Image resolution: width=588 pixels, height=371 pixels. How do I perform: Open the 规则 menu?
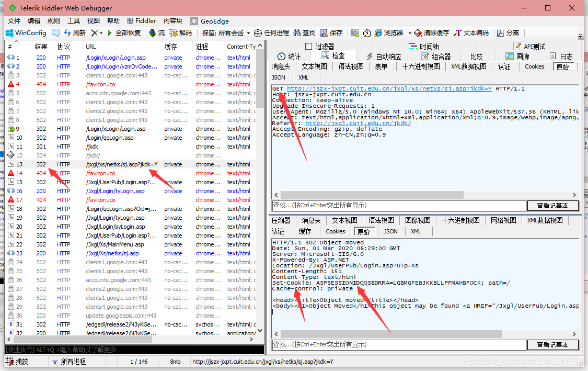point(54,20)
